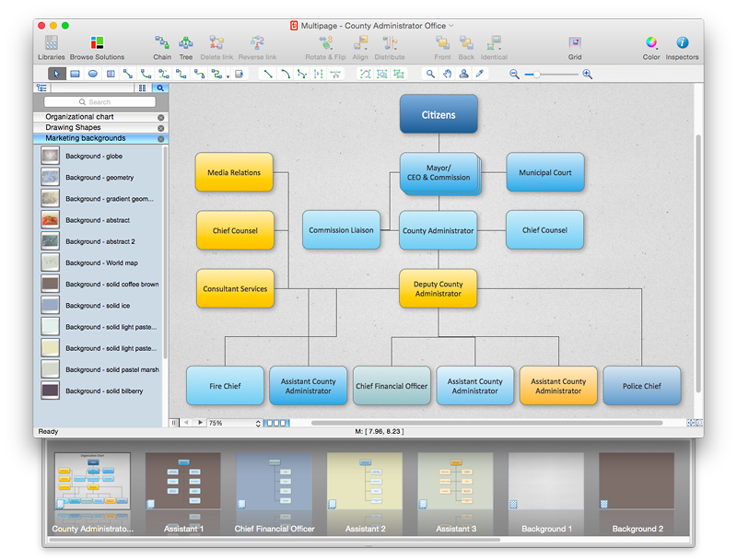Screen dimensions: 737x560
Task: Select the Police Chief box
Action: point(641,386)
